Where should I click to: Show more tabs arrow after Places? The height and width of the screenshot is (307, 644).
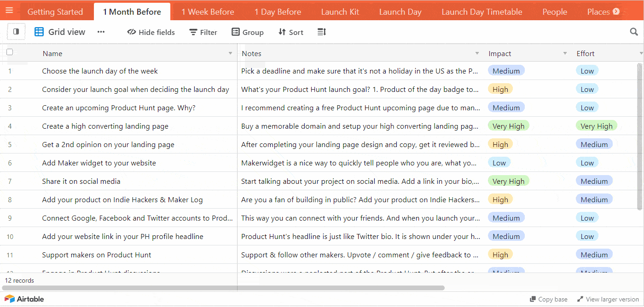pyautogui.click(x=616, y=12)
